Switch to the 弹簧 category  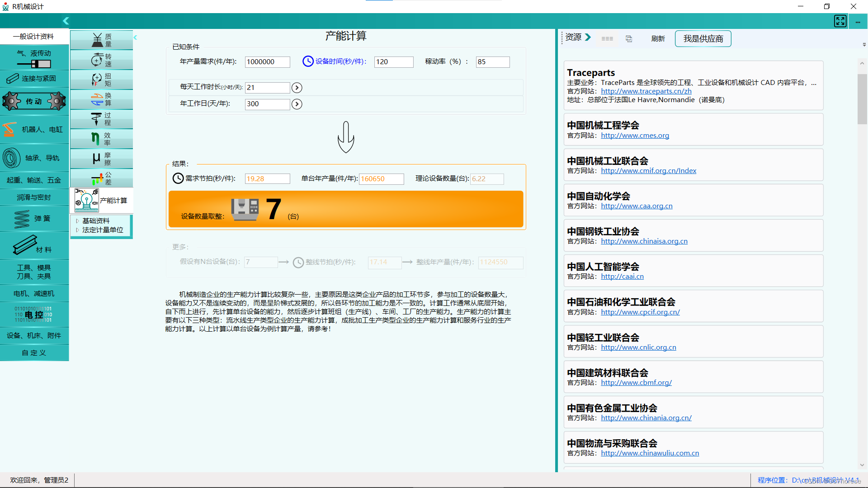click(x=34, y=219)
